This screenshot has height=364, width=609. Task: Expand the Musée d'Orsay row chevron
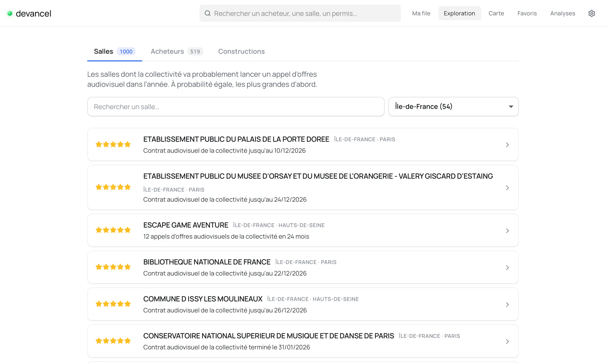click(507, 188)
